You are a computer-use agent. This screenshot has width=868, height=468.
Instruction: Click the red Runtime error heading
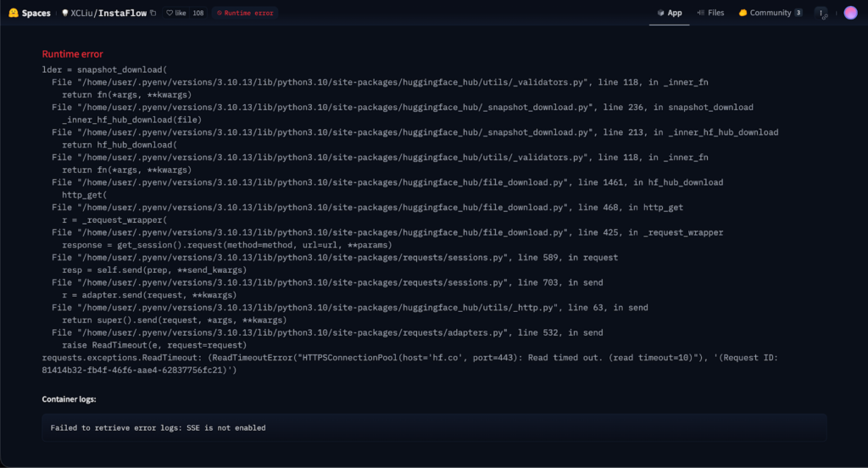point(72,54)
